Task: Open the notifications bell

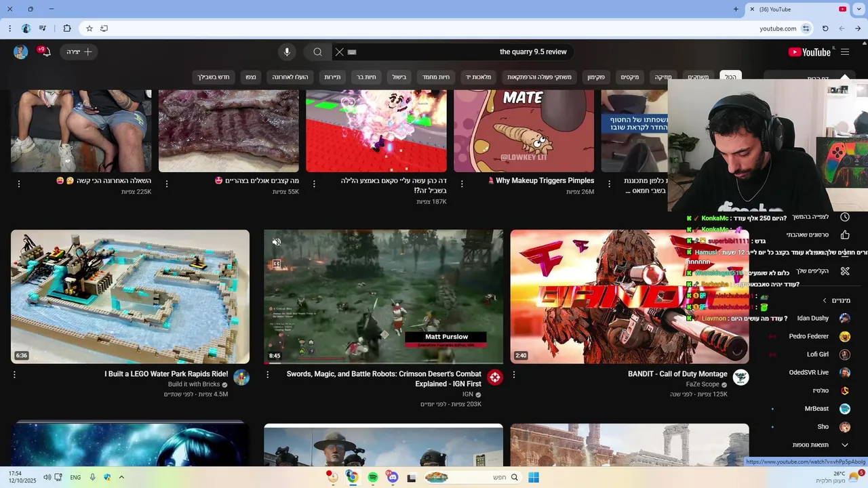Action: tap(45, 52)
